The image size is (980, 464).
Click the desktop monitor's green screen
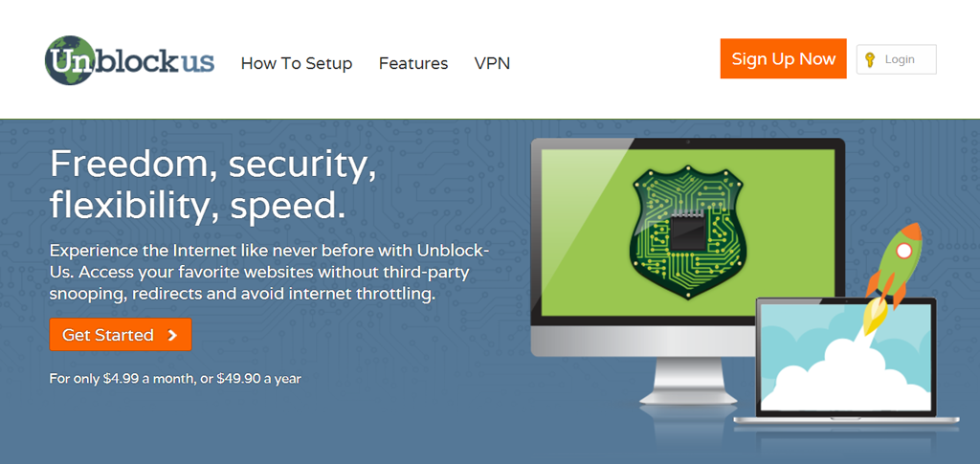tap(688, 232)
